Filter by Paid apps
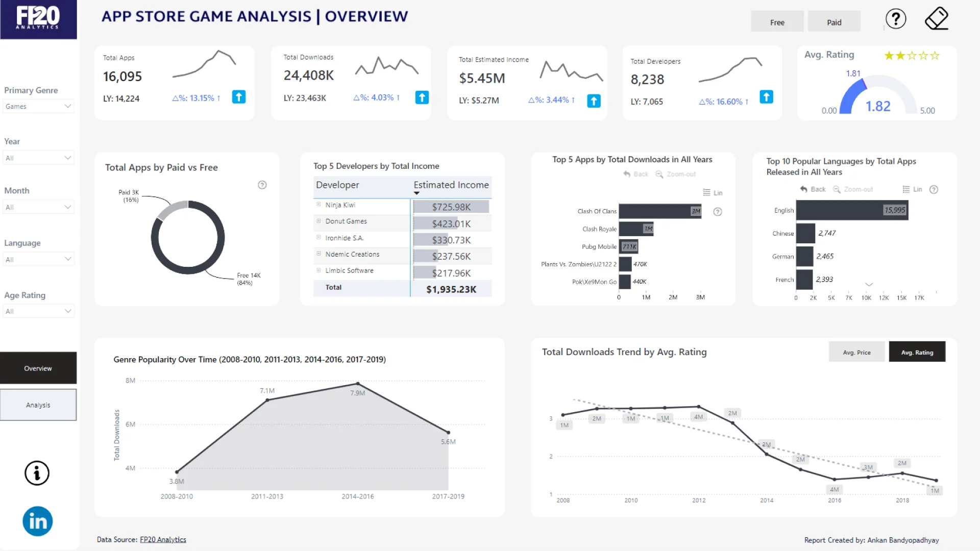The width and height of the screenshot is (980, 551). [x=834, y=22]
